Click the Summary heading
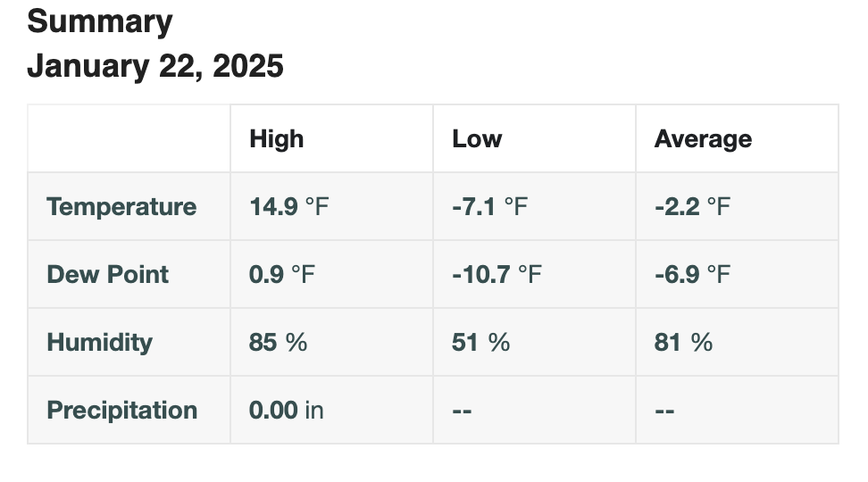 point(100,22)
